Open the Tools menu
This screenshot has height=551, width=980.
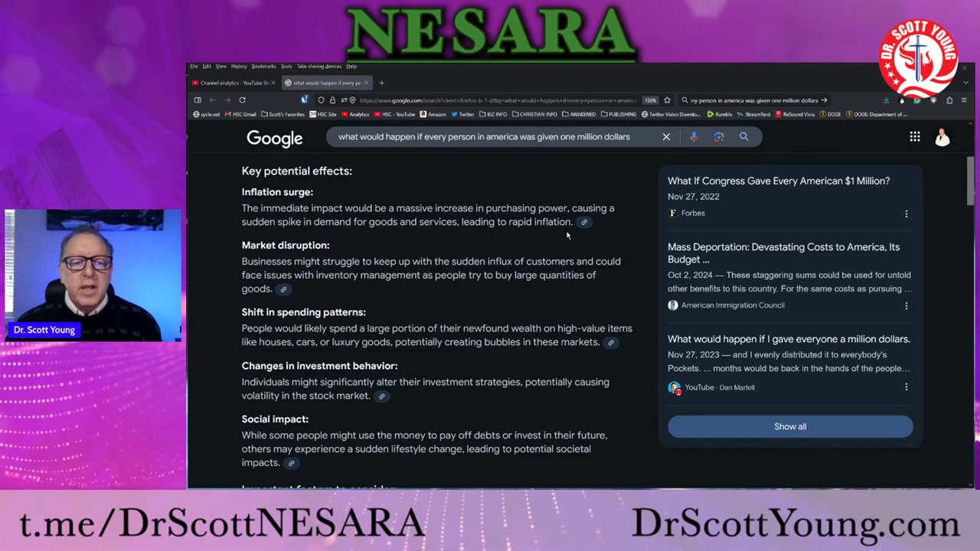point(286,67)
